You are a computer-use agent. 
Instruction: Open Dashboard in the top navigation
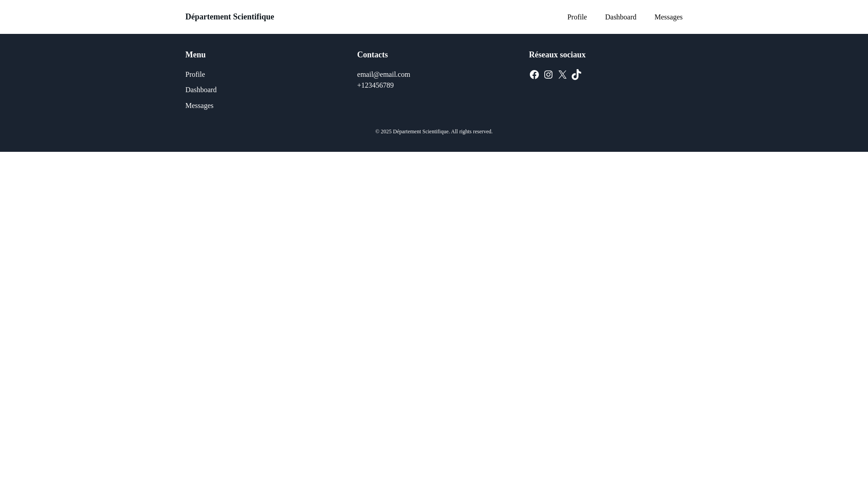point(620,17)
